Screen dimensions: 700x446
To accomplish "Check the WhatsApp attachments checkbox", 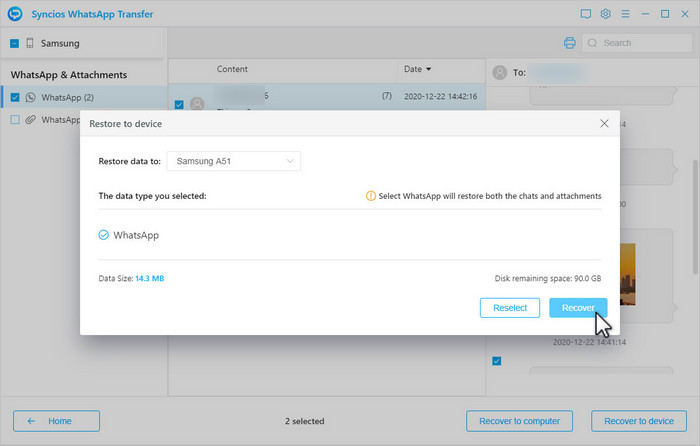I will (x=15, y=120).
